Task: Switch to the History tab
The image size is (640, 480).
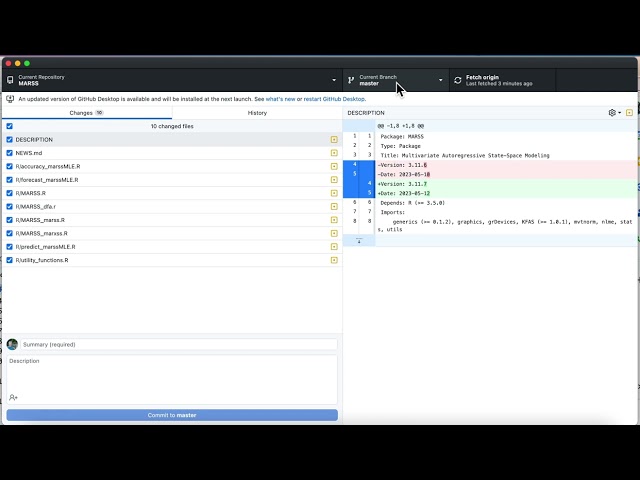Action: pos(257,113)
